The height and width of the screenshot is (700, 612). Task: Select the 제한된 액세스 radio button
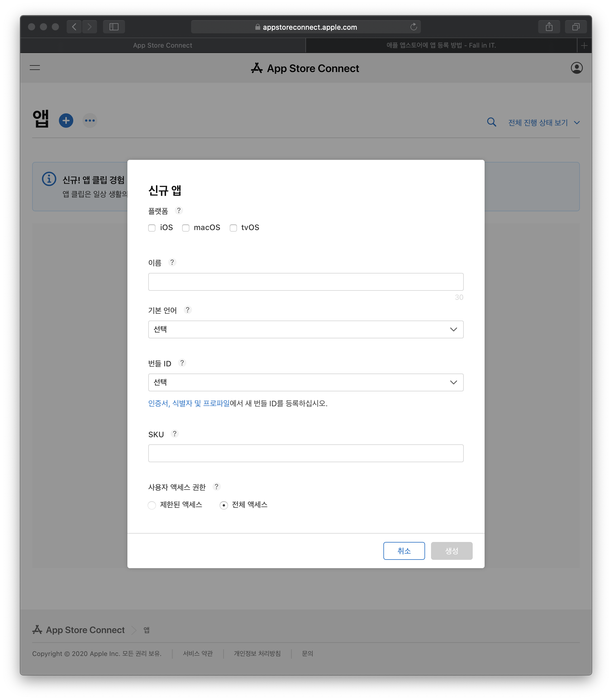click(152, 505)
